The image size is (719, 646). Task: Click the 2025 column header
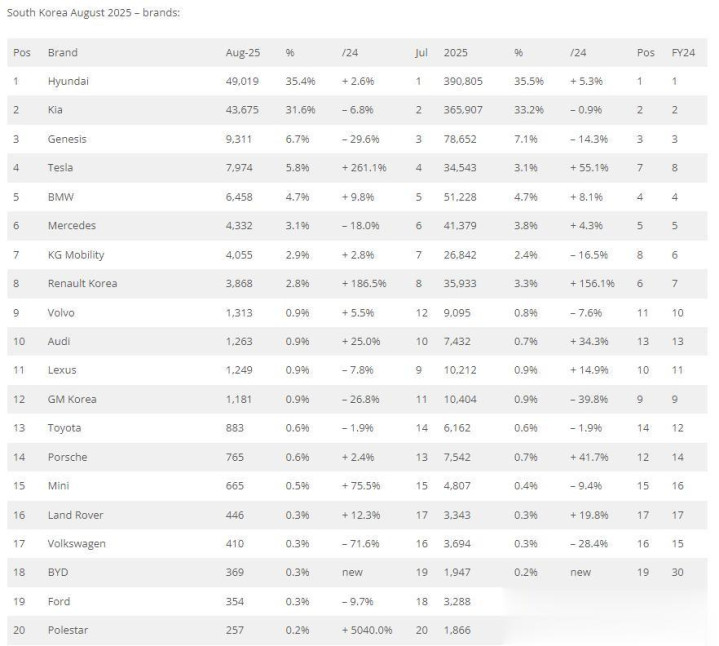tap(454, 52)
